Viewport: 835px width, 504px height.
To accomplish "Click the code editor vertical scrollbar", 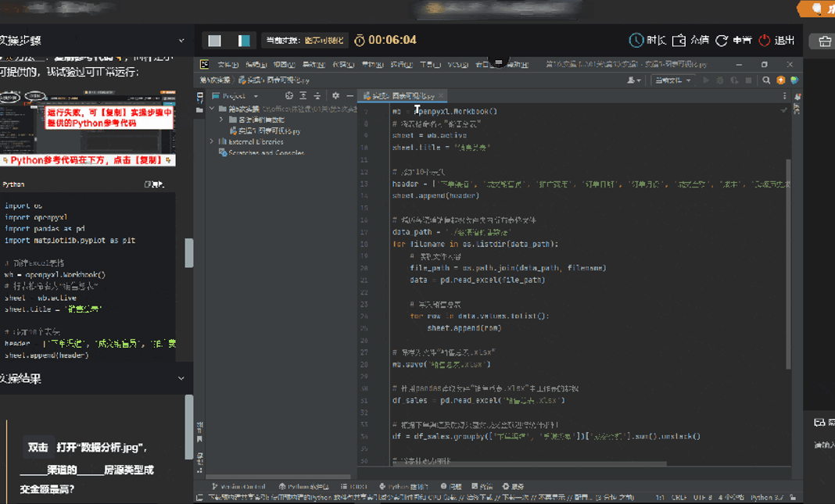I will coord(789,264).
